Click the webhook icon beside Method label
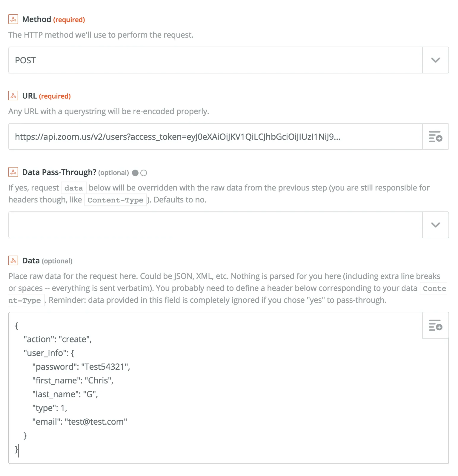Screen dimensions: 458x476 coord(13,19)
